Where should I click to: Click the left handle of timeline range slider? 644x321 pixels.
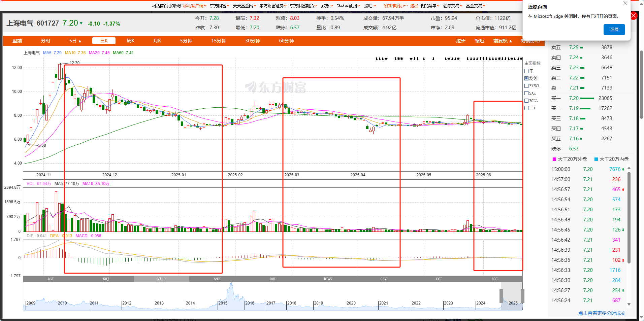(x=501, y=296)
